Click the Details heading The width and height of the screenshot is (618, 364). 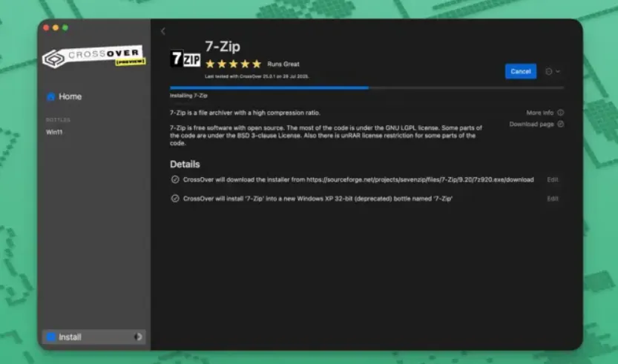pyautogui.click(x=185, y=165)
